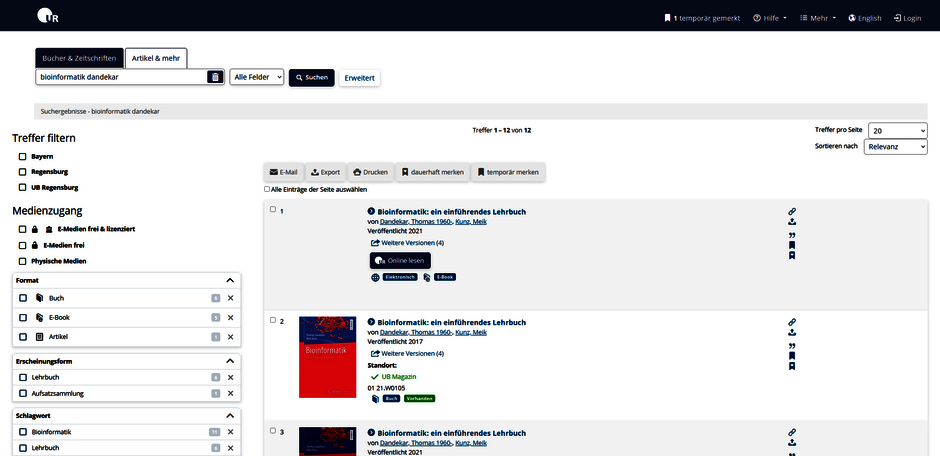The image size is (940, 456).
Task: Enable 'Alle Einträge der Seite auswählen'
Action: 268,189
